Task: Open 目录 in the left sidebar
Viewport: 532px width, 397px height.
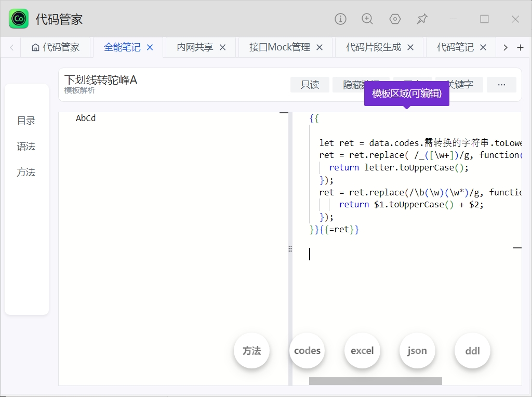Action: pyautogui.click(x=26, y=121)
